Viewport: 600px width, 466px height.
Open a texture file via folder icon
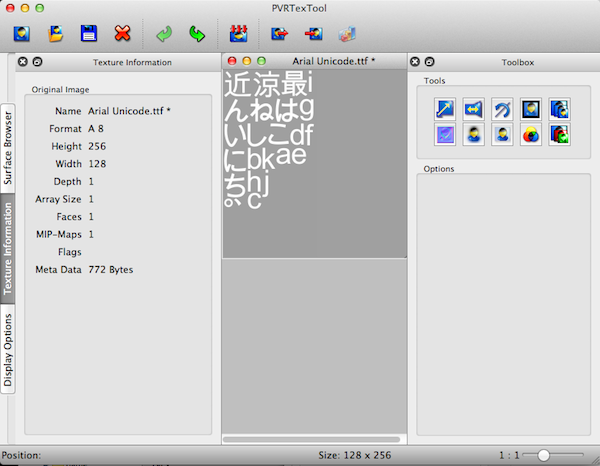pos(55,34)
